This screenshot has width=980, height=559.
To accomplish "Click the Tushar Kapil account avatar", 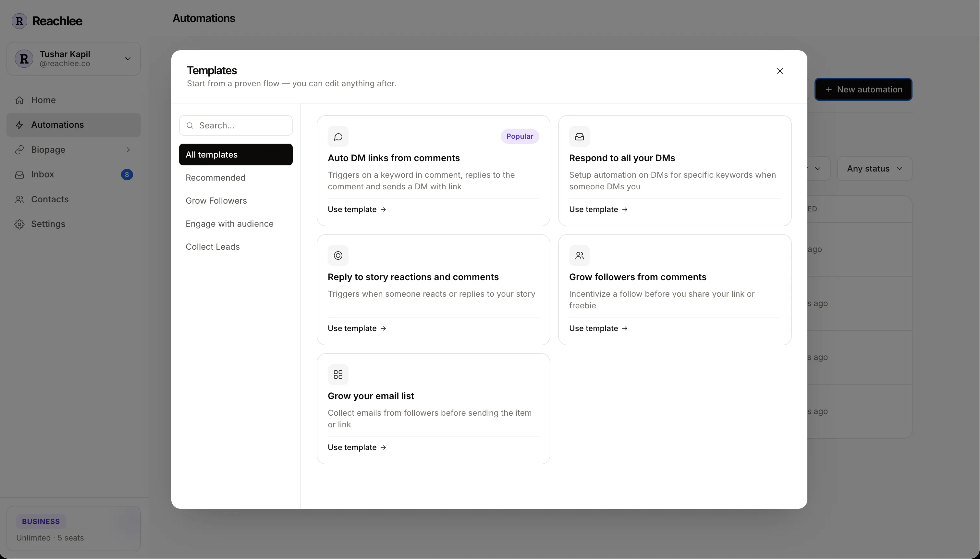I will click(x=24, y=59).
